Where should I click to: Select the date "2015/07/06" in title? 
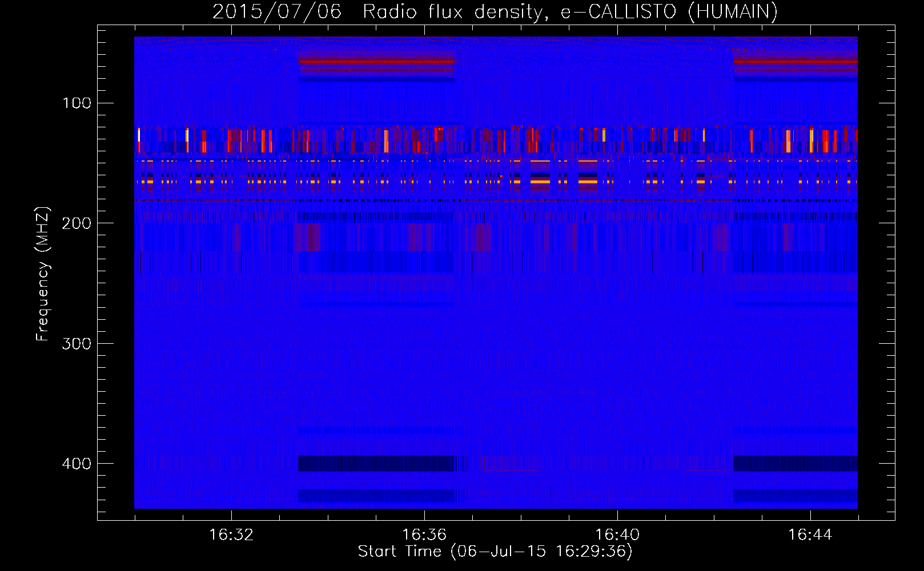click(277, 12)
